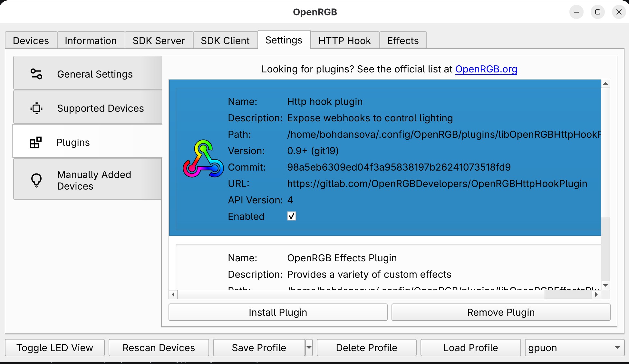Expand the Save Profile dropdown arrow

coord(309,348)
